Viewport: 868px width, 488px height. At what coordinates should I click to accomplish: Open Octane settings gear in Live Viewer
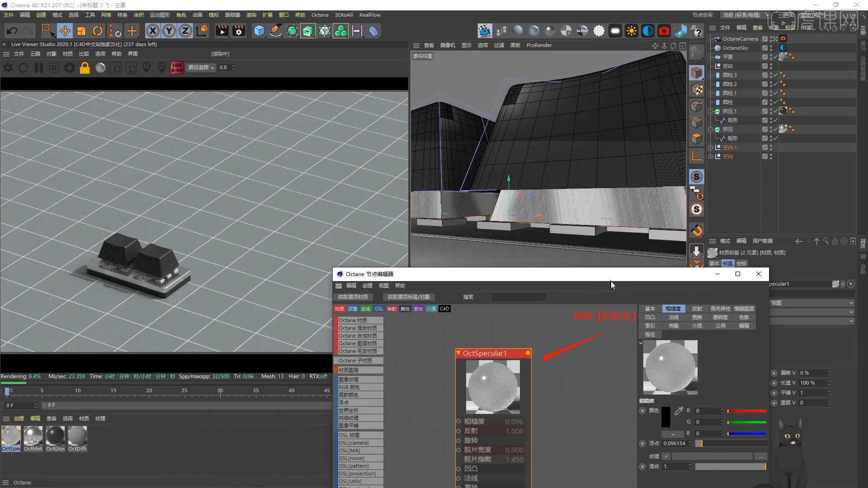pos(70,68)
